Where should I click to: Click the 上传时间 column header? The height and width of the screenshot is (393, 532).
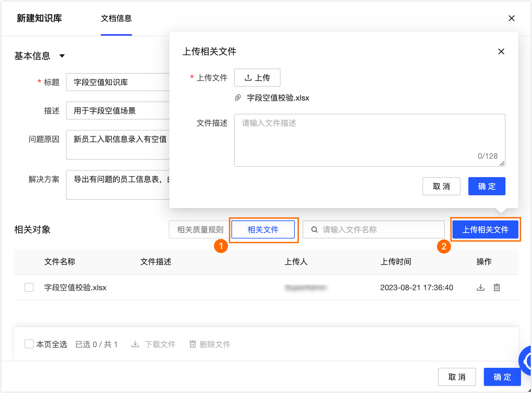click(396, 261)
